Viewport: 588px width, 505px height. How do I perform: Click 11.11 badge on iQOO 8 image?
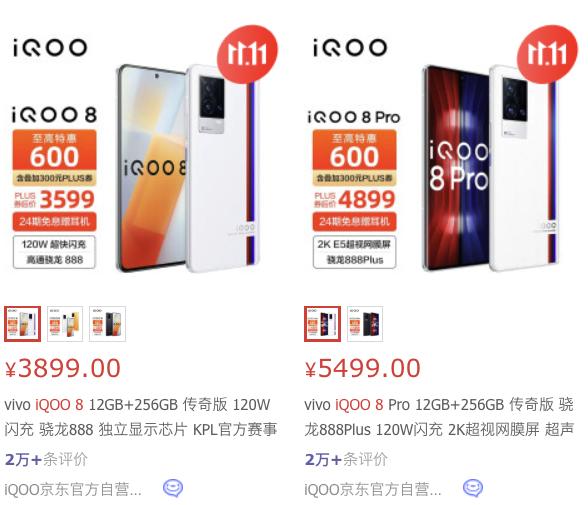pyautogui.click(x=248, y=54)
